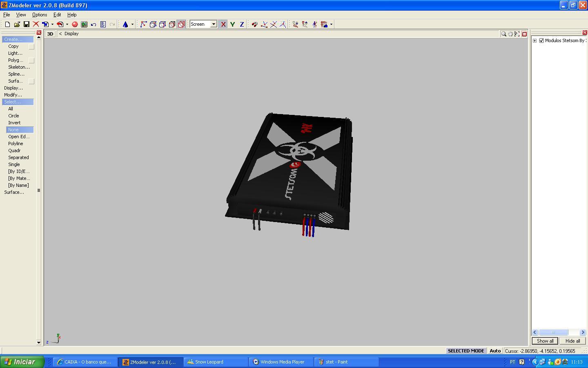The width and height of the screenshot is (588, 368).
Task: Switch to polygons editing level icon
Action: pyautogui.click(x=162, y=25)
